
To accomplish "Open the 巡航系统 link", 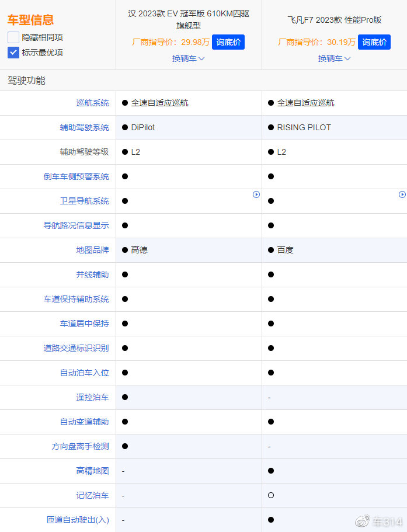I will (93, 103).
